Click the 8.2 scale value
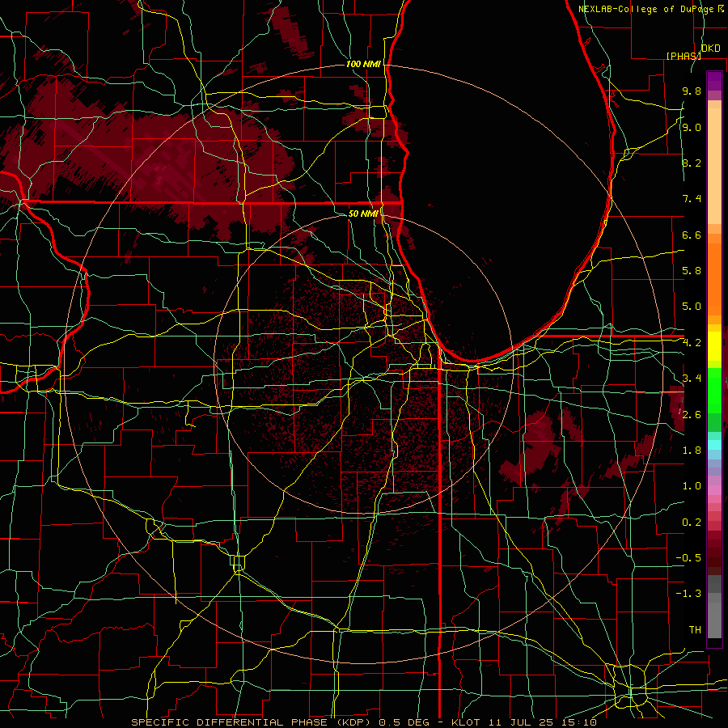The image size is (728, 728). 692,163
